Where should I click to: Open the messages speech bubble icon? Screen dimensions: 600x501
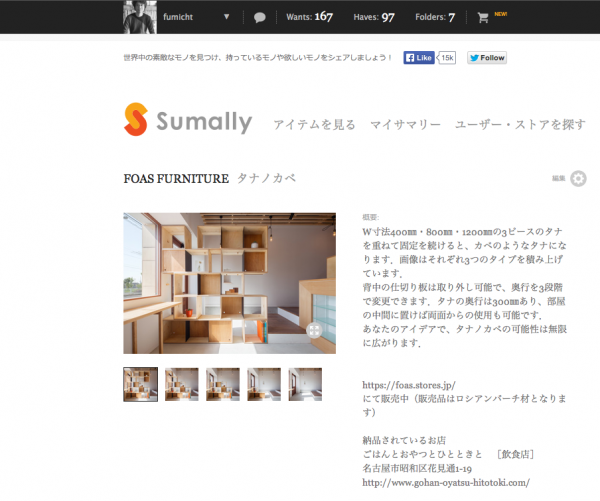coord(259,17)
